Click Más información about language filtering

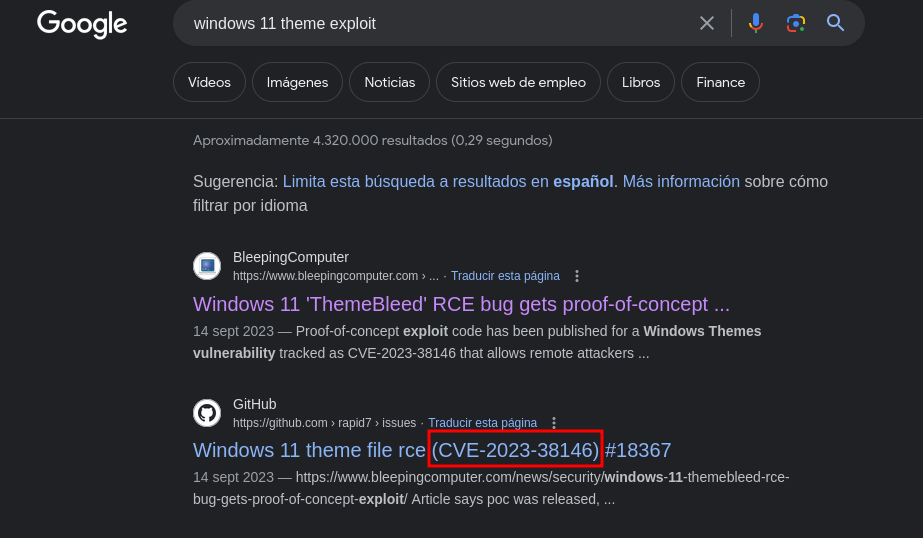(x=681, y=181)
